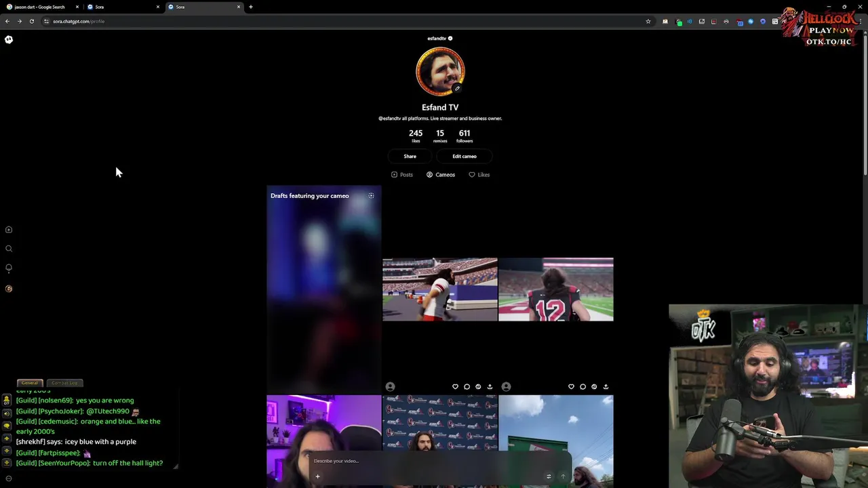Click the 611 followers count
This screenshot has width=868, height=488.
click(x=465, y=136)
